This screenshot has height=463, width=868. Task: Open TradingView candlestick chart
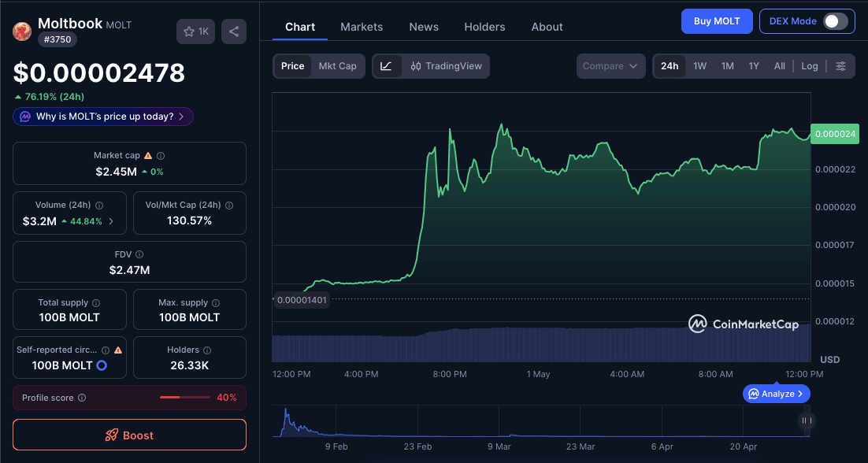point(446,66)
